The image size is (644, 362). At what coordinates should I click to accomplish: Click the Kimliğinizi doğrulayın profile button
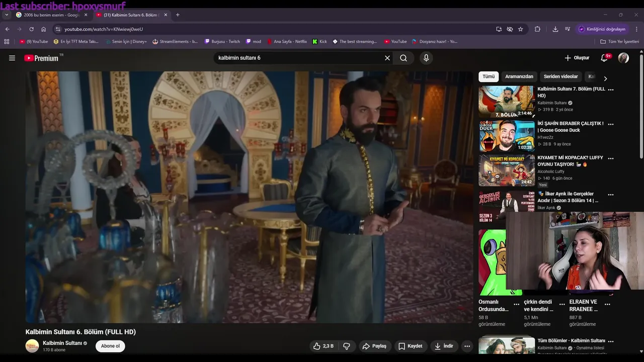click(602, 29)
